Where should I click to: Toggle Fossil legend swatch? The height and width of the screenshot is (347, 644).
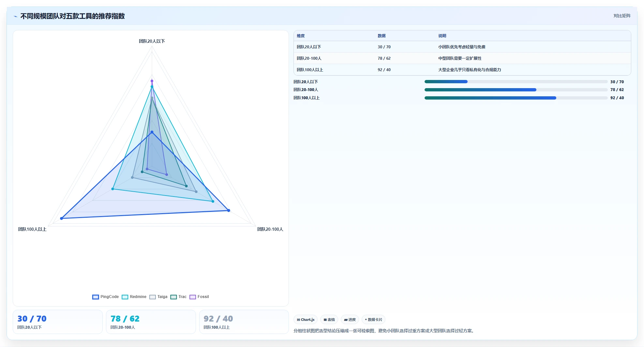193,297
